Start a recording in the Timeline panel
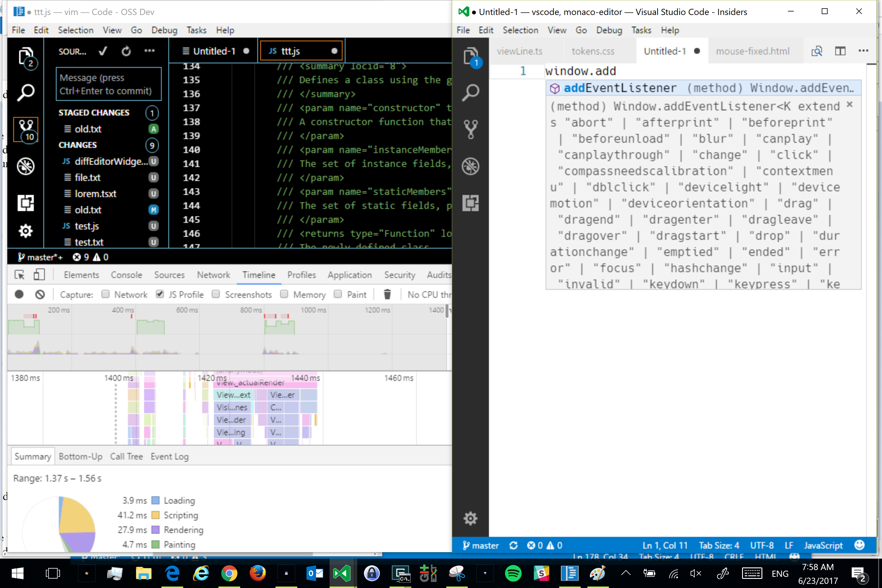Screen dimensions: 882x588 tap(19, 294)
